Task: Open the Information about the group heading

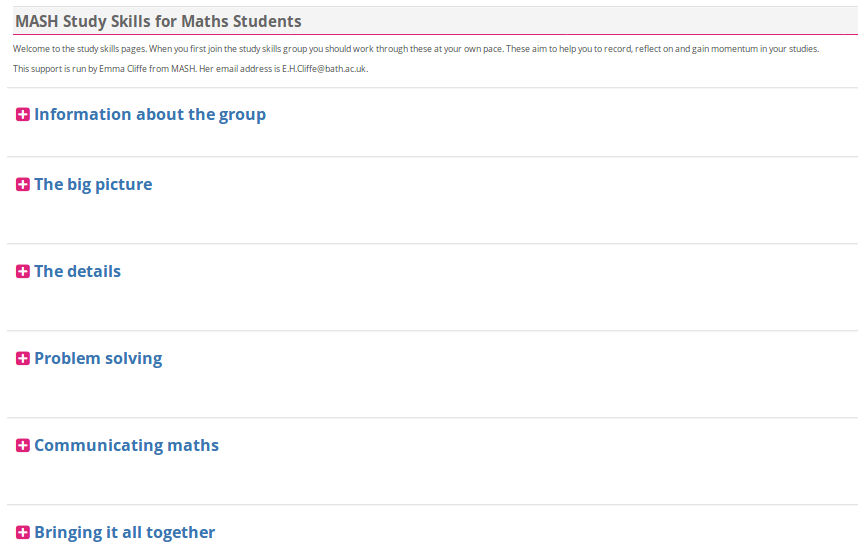Action: (150, 114)
